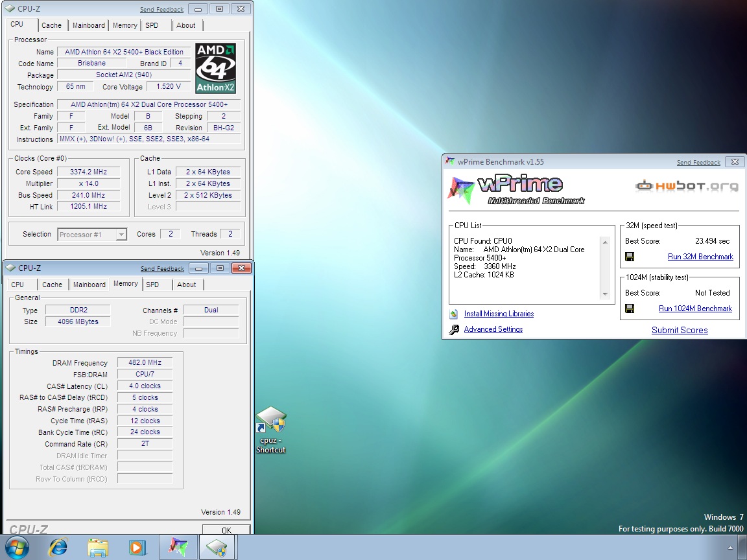Click the Revision value BH-G2
The image size is (747, 560).
[224, 128]
